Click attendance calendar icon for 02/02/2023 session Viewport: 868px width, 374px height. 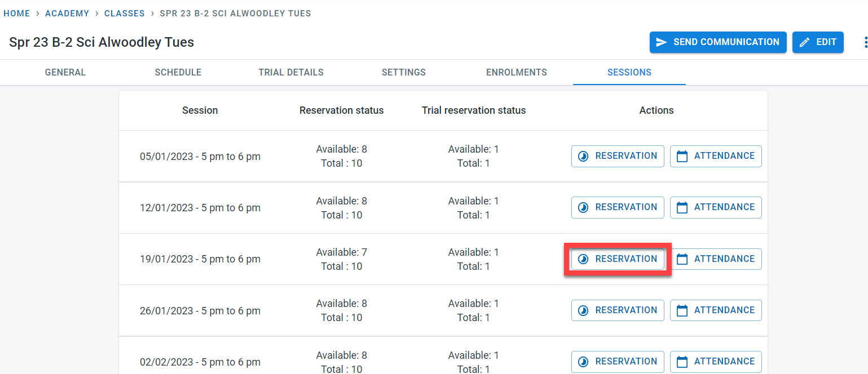point(682,362)
